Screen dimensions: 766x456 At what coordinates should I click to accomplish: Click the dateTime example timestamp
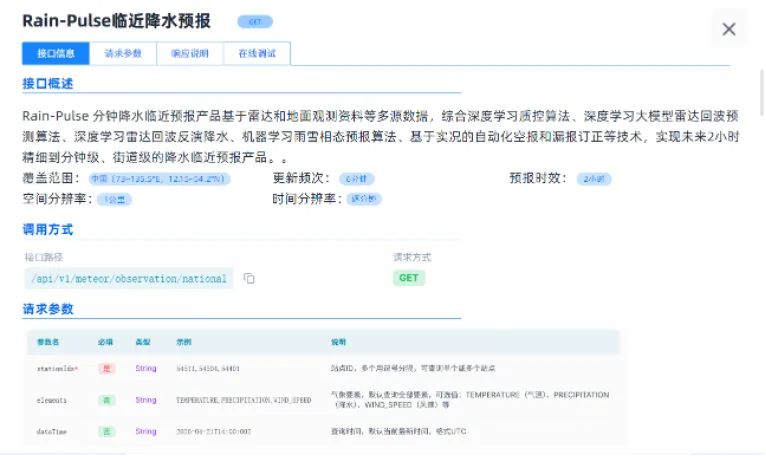(213, 432)
